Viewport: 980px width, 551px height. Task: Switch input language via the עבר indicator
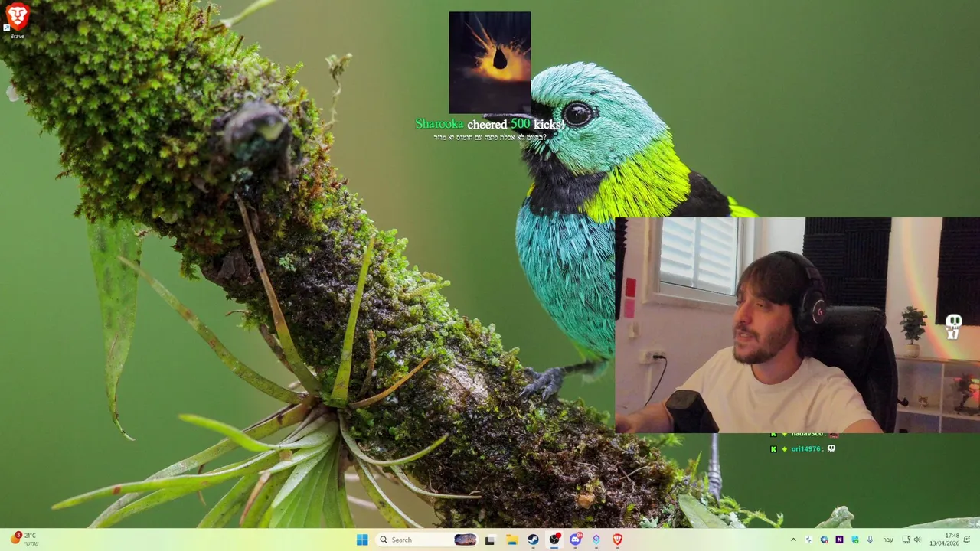[x=888, y=540]
